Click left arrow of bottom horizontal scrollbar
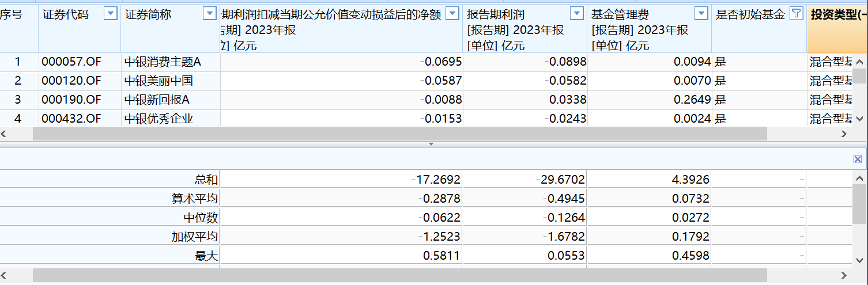 point(6,276)
